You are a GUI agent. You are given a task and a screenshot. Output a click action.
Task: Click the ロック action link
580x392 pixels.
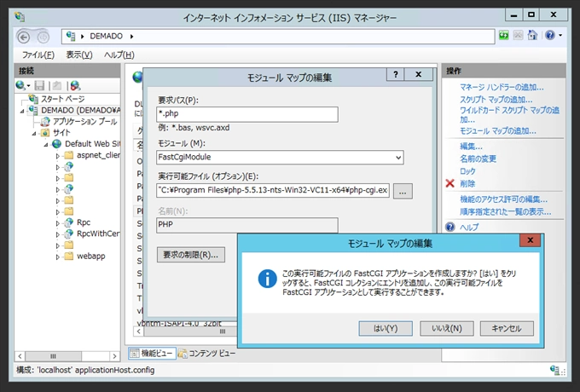(x=467, y=171)
